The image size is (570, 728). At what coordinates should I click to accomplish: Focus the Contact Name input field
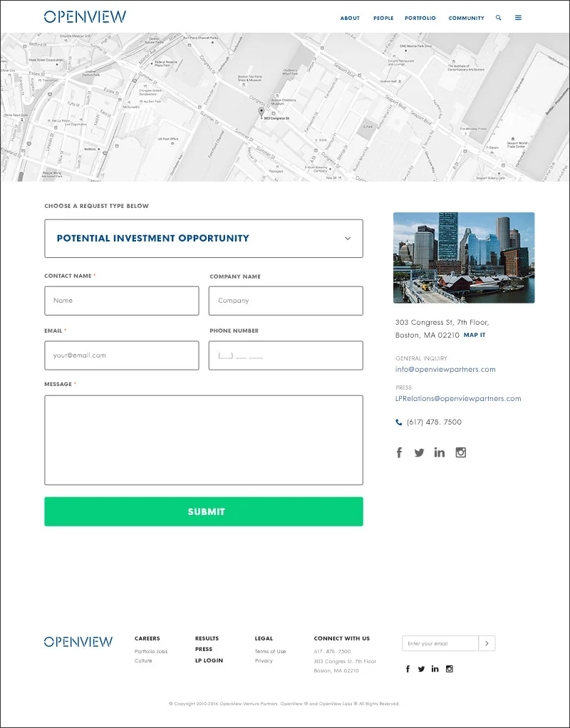point(122,301)
